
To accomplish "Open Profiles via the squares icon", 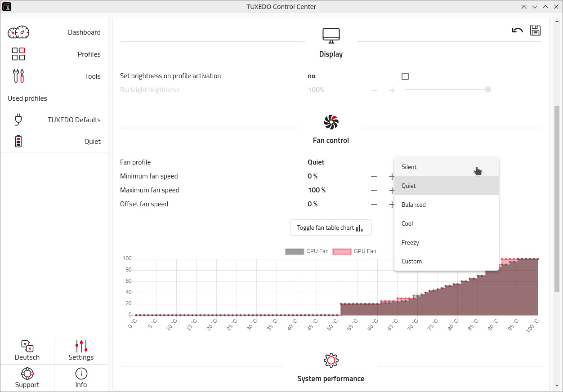I will click(x=18, y=54).
